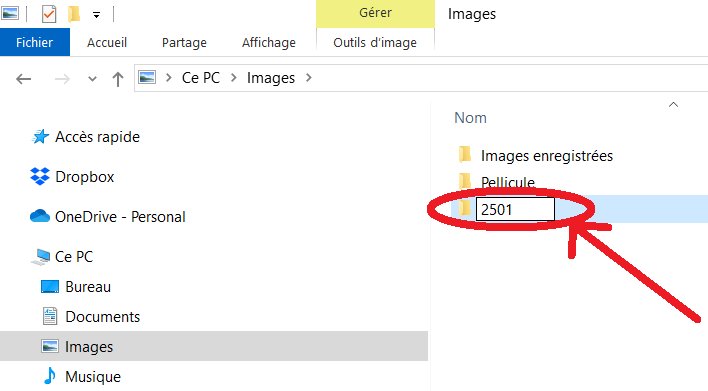Switch to the Partage ribbon tab
The height and width of the screenshot is (391, 708).
click(x=184, y=42)
